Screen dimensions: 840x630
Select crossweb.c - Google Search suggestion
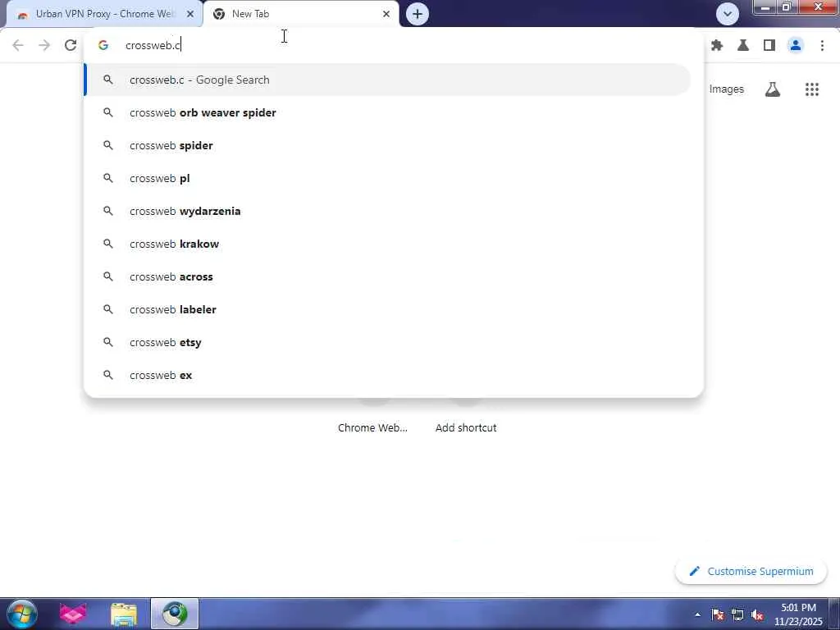pos(388,80)
